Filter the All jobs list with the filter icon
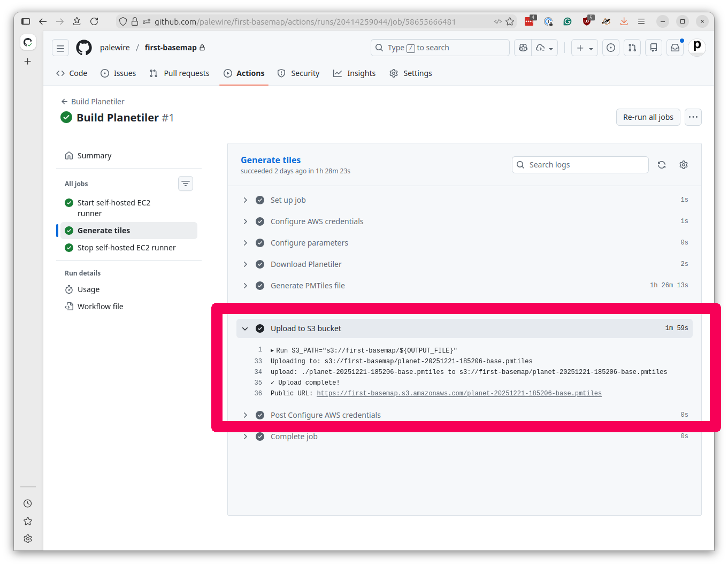The height and width of the screenshot is (566, 728). coord(185,183)
